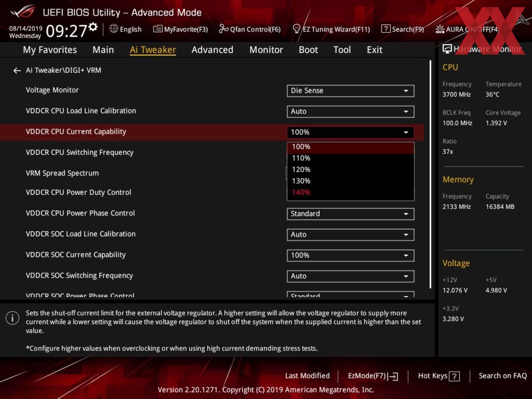This screenshot has width=532, height=399.
Task: Click the memory frequency 2133 MHz value
Action: point(457,207)
